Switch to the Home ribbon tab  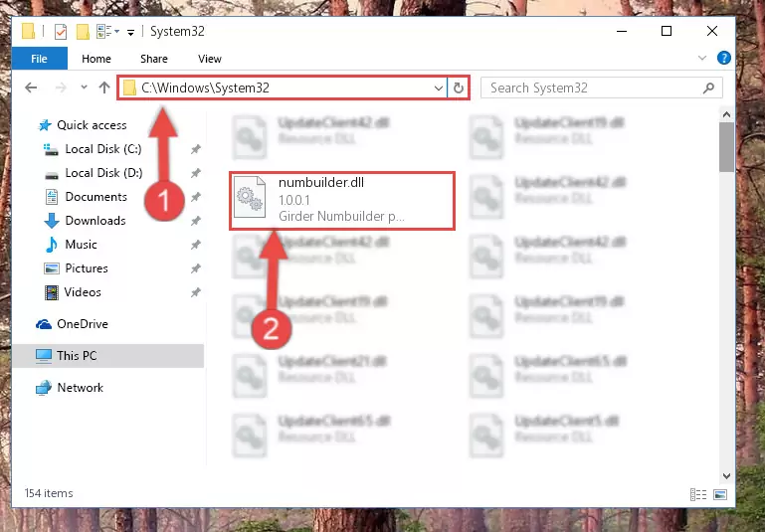pyautogui.click(x=96, y=59)
